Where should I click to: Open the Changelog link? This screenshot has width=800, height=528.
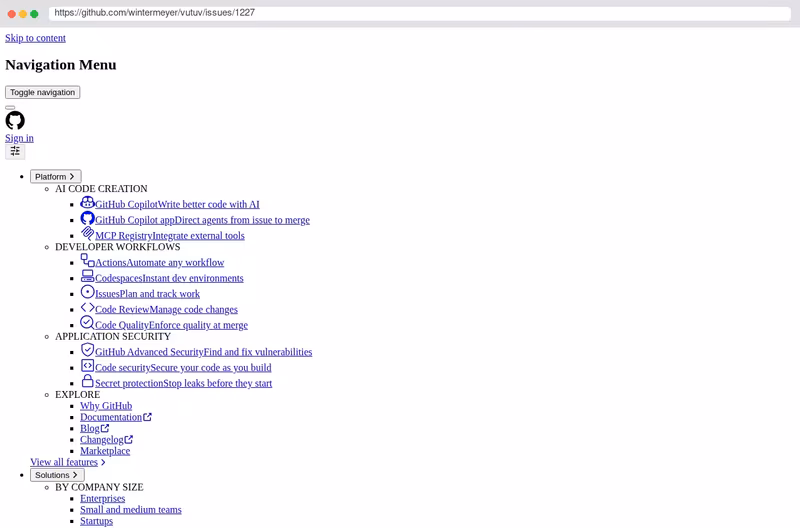click(x=102, y=439)
